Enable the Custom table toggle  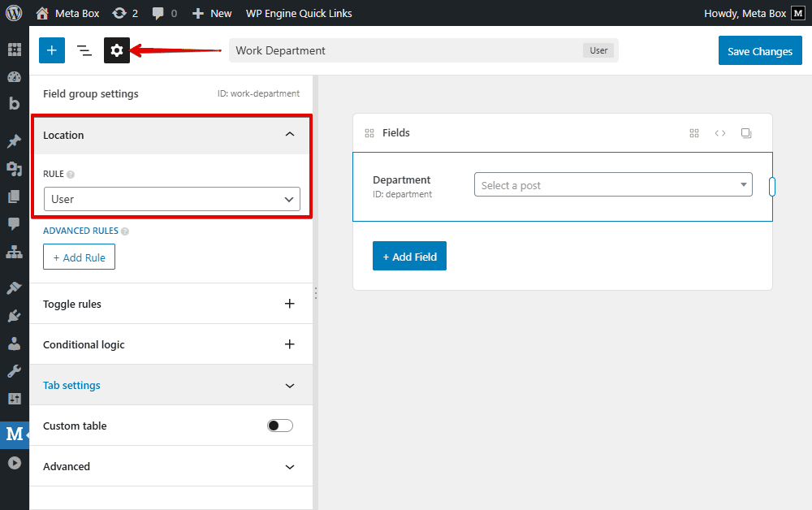[x=280, y=426]
